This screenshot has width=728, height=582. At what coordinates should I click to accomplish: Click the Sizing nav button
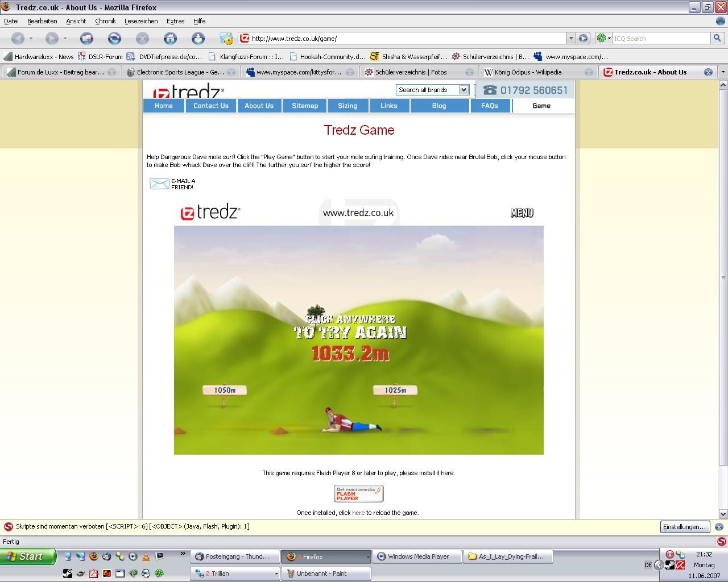tap(348, 106)
